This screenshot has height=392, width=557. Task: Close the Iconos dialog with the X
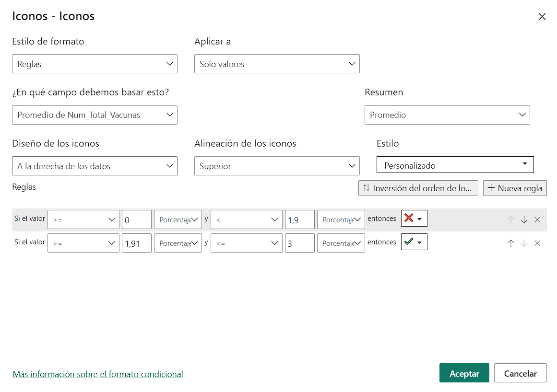point(542,17)
